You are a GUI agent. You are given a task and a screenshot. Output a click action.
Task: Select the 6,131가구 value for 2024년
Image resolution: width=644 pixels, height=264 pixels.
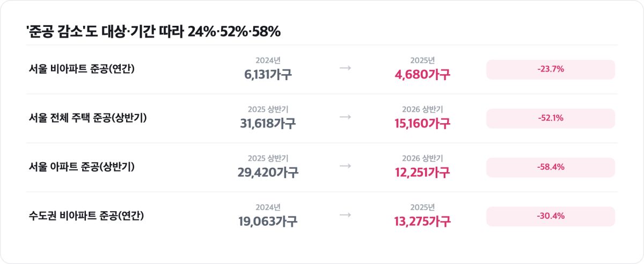(x=268, y=75)
